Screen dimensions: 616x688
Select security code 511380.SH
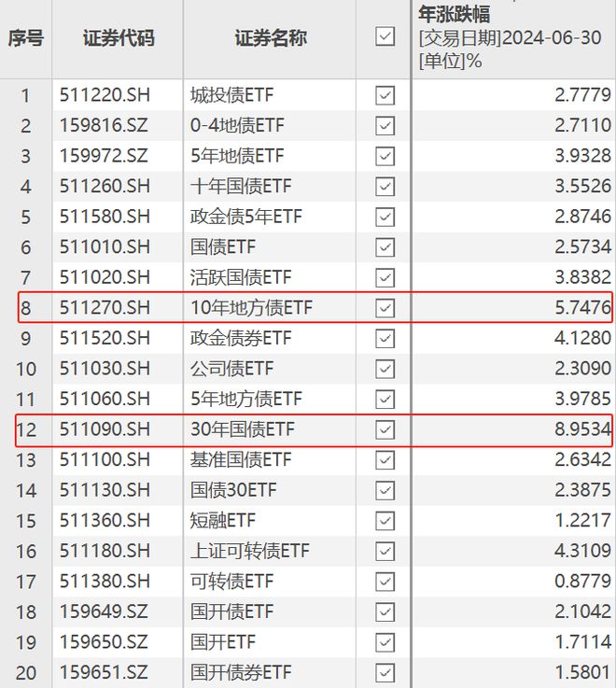(x=105, y=582)
